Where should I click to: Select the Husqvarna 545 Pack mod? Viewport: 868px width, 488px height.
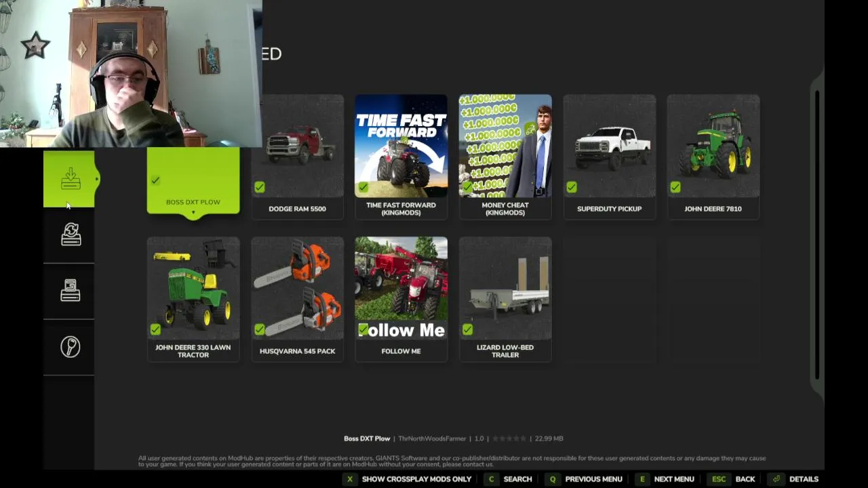[x=297, y=300]
